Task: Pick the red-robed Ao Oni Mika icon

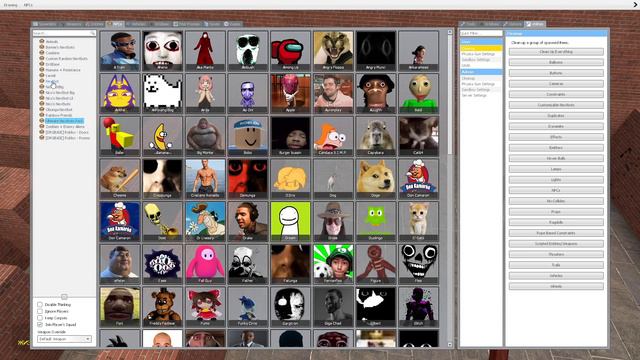Action: [205, 51]
